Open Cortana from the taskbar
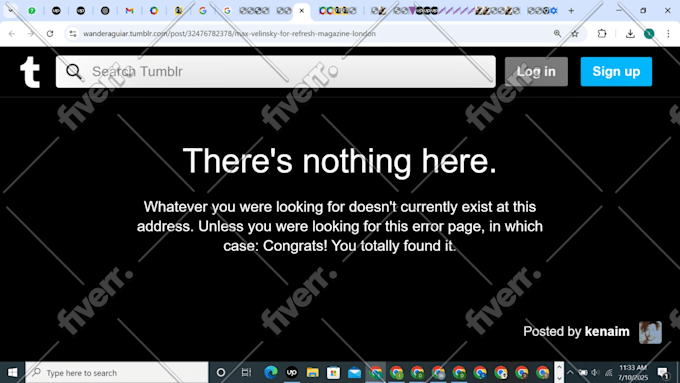Viewport: 680px width, 383px height. click(x=221, y=373)
